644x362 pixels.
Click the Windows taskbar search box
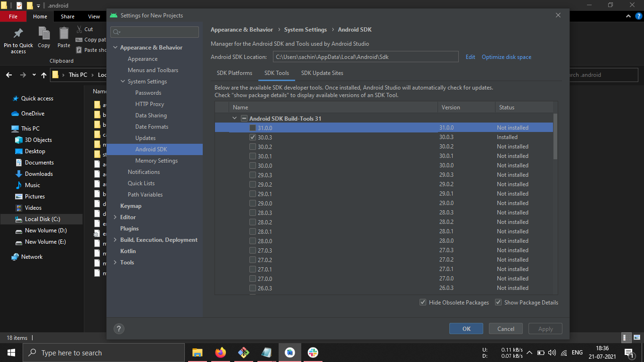[x=103, y=353]
